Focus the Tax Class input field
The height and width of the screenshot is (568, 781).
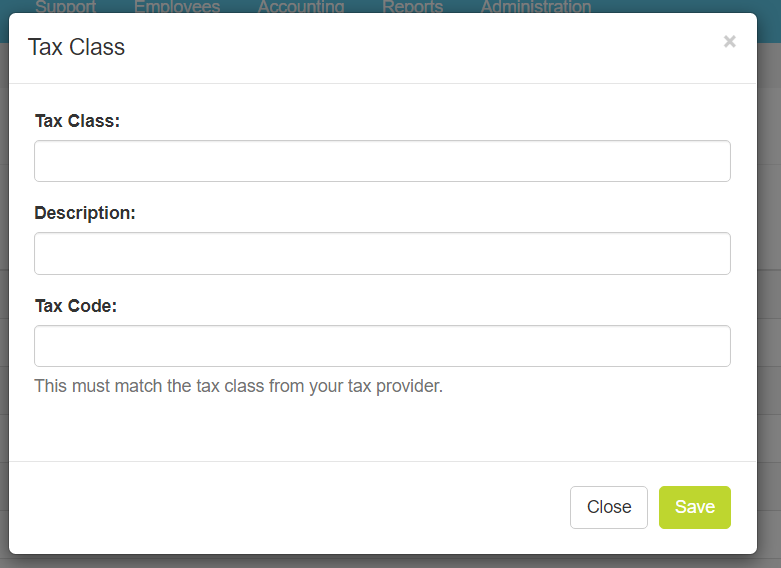382,161
